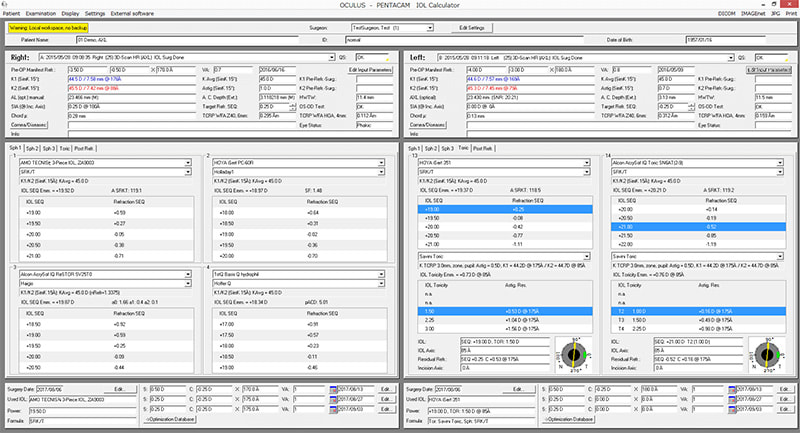
Task: Switch to Post Refr. tab in Right panel
Action: (x=84, y=148)
